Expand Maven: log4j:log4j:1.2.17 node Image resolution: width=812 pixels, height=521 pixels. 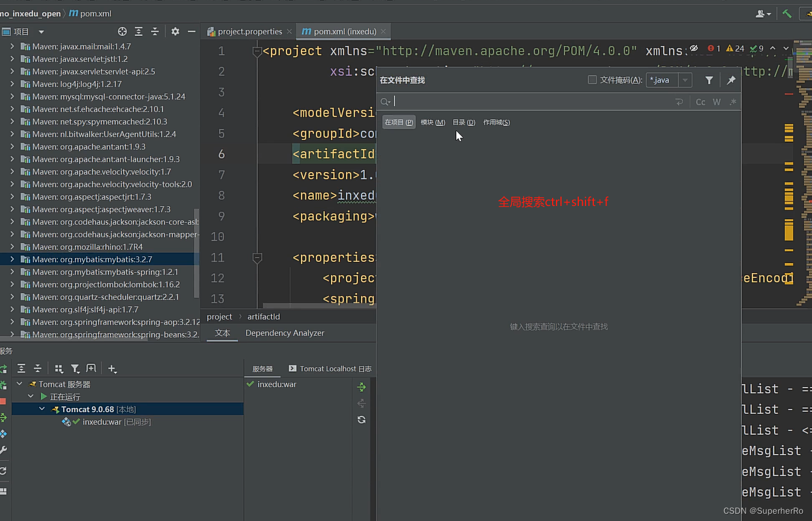[12, 84]
